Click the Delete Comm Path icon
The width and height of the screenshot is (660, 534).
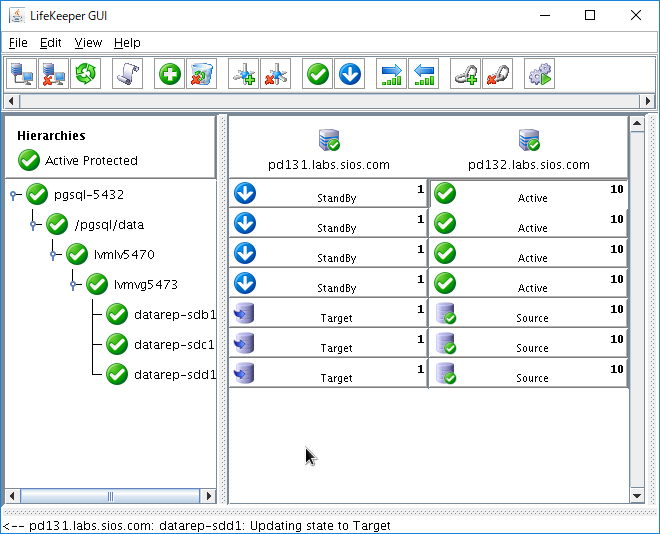point(276,74)
